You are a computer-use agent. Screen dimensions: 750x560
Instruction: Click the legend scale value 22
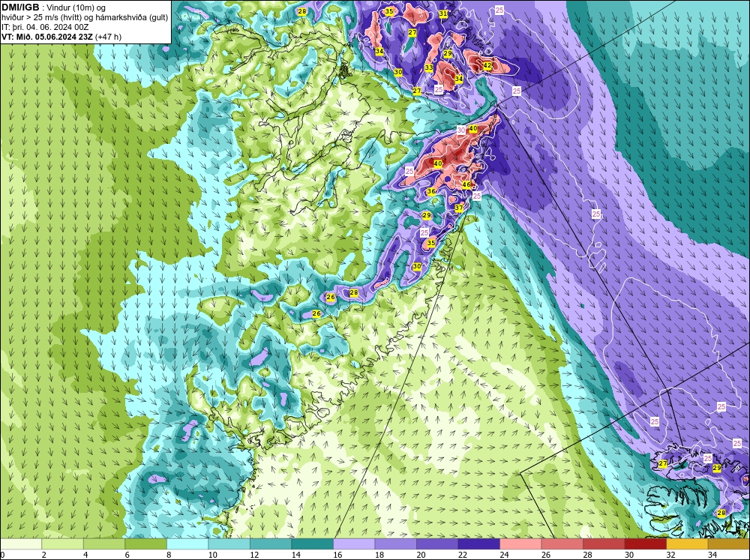[463, 555]
